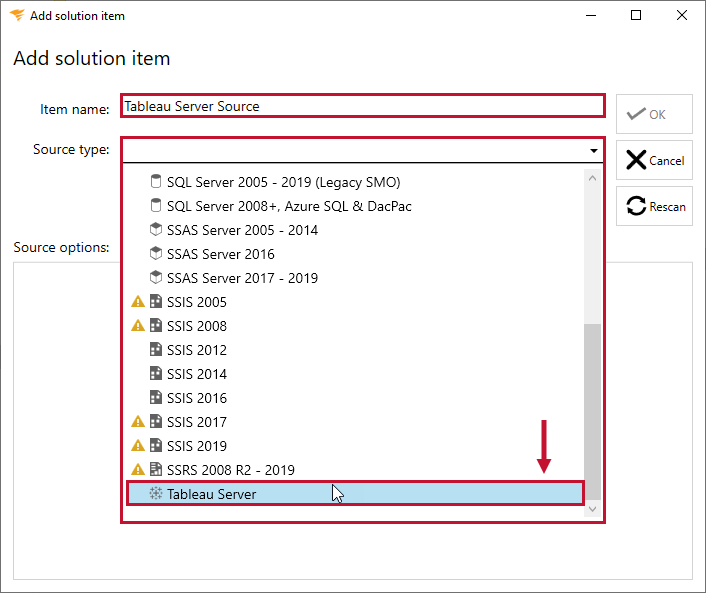This screenshot has width=706, height=593.
Task: Click the warning triangle beside SSRS 2008 R2 - 2019
Action: [138, 470]
